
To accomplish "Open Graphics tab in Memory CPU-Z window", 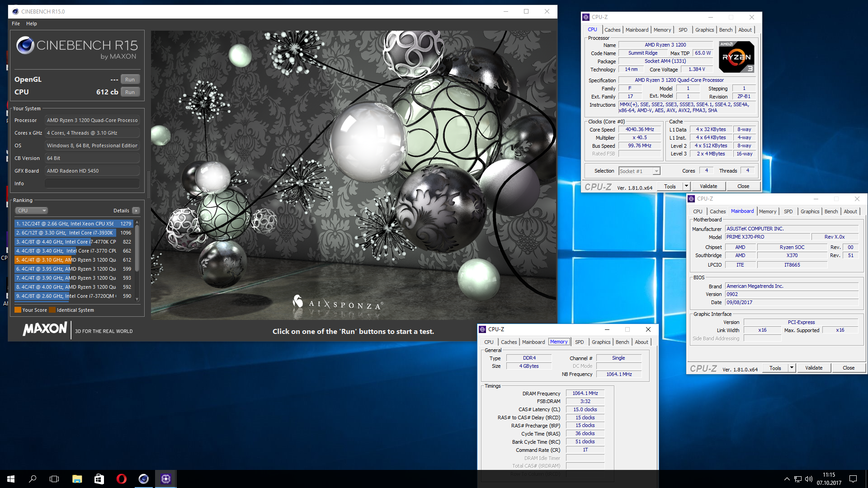I will (601, 342).
